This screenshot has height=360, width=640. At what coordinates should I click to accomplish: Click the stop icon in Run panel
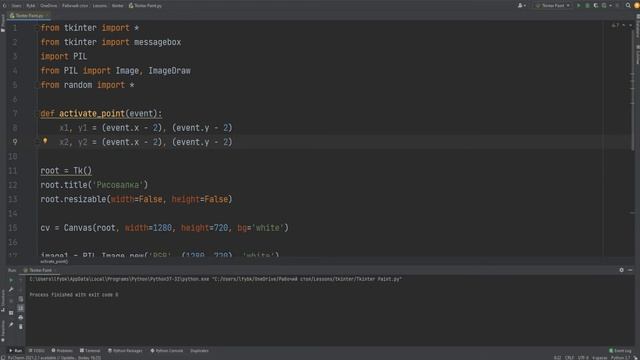11,300
